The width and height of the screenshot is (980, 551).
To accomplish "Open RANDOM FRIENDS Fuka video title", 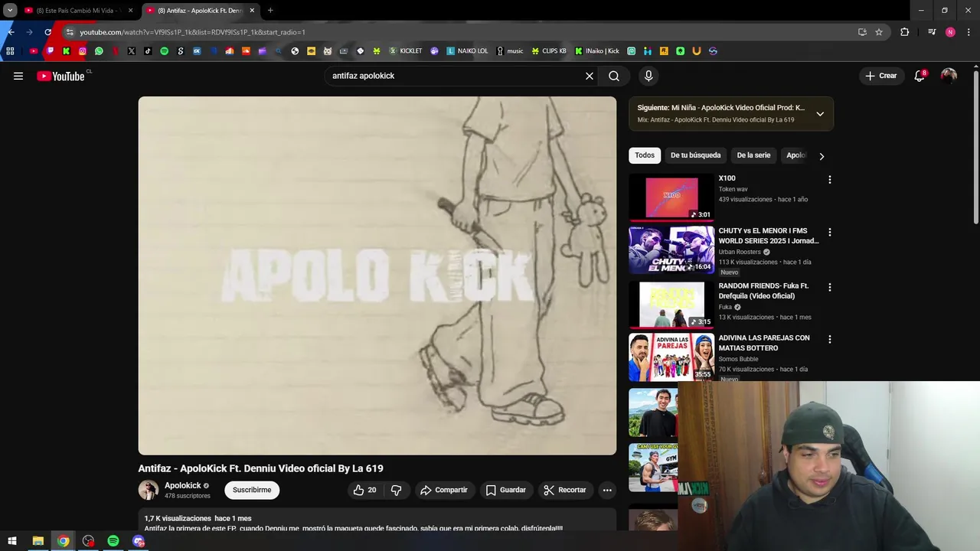I will [x=763, y=291].
